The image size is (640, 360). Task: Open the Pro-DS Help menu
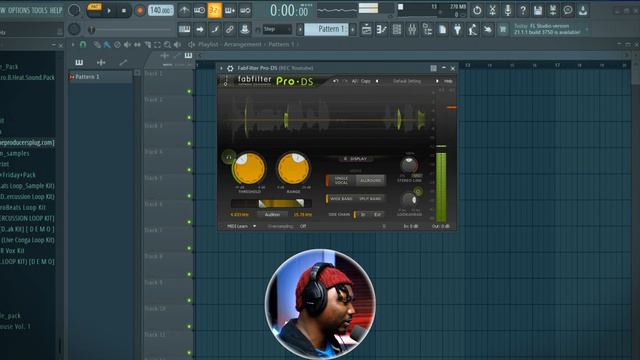click(448, 81)
